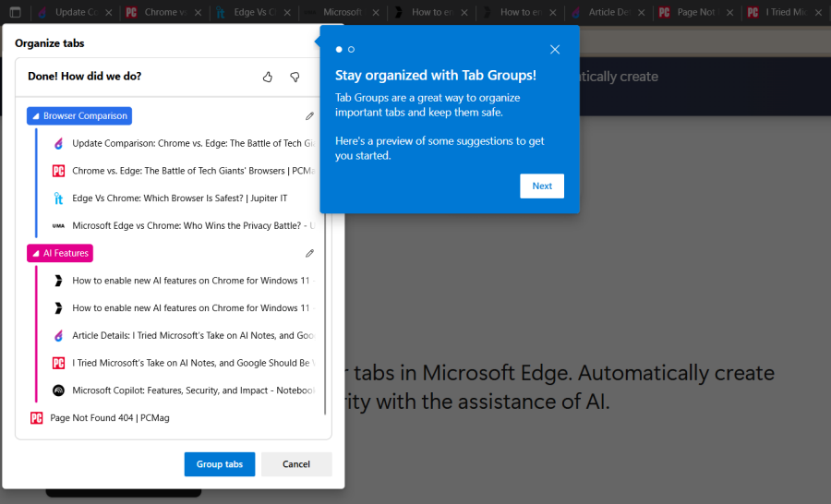Close the Tab Groups tip popup

point(555,49)
